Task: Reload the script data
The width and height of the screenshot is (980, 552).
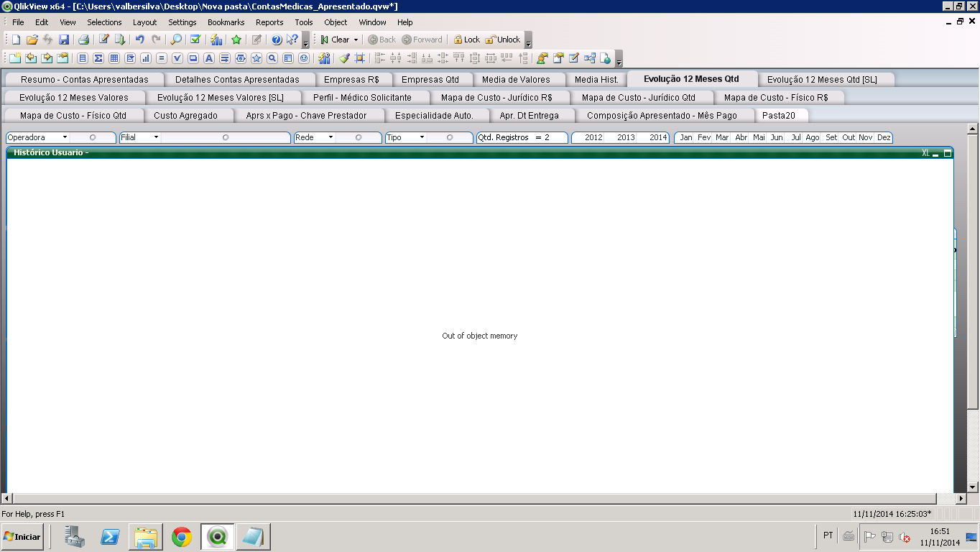Action: pos(120,40)
